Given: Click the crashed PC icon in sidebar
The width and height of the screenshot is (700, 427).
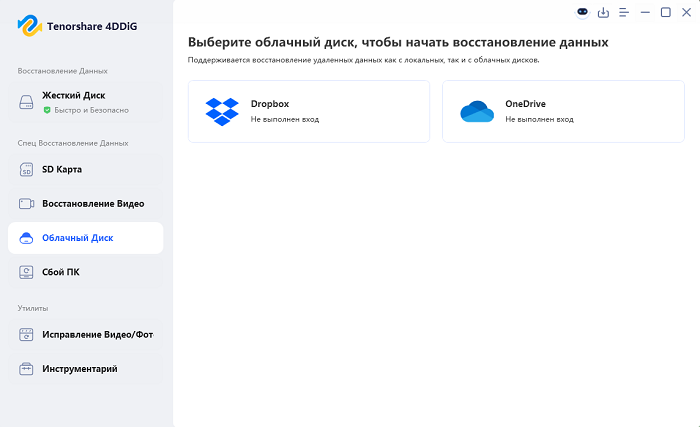Looking at the screenshot, I should 26,272.
